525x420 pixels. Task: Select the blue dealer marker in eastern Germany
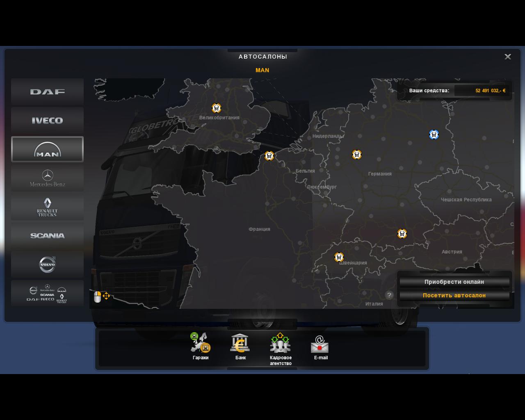click(434, 135)
